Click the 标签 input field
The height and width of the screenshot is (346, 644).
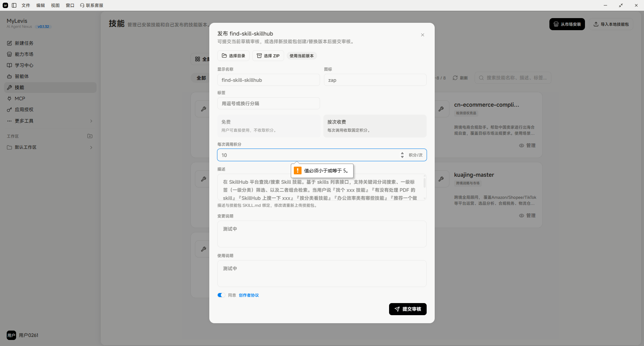coord(269,103)
